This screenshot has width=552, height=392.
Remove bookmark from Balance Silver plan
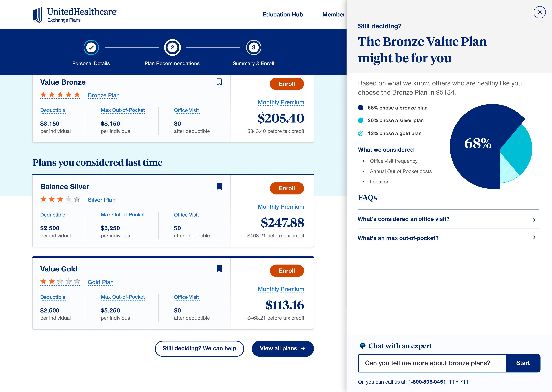click(219, 186)
